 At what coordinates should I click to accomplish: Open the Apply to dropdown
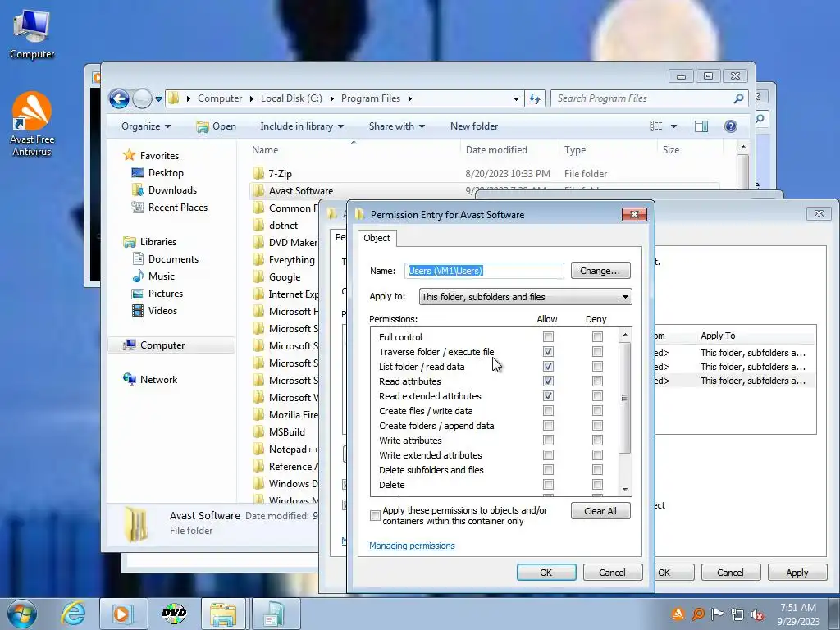coord(525,297)
